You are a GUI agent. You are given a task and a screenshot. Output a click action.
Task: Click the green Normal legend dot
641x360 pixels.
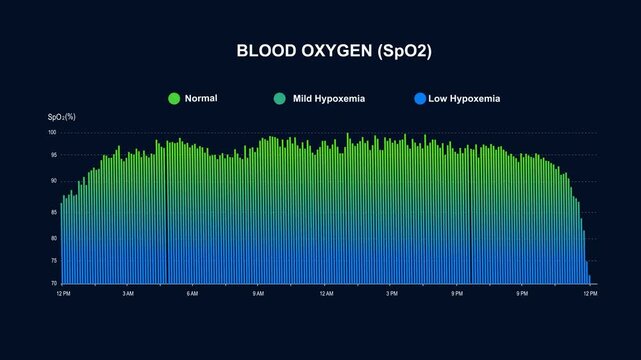pyautogui.click(x=174, y=98)
